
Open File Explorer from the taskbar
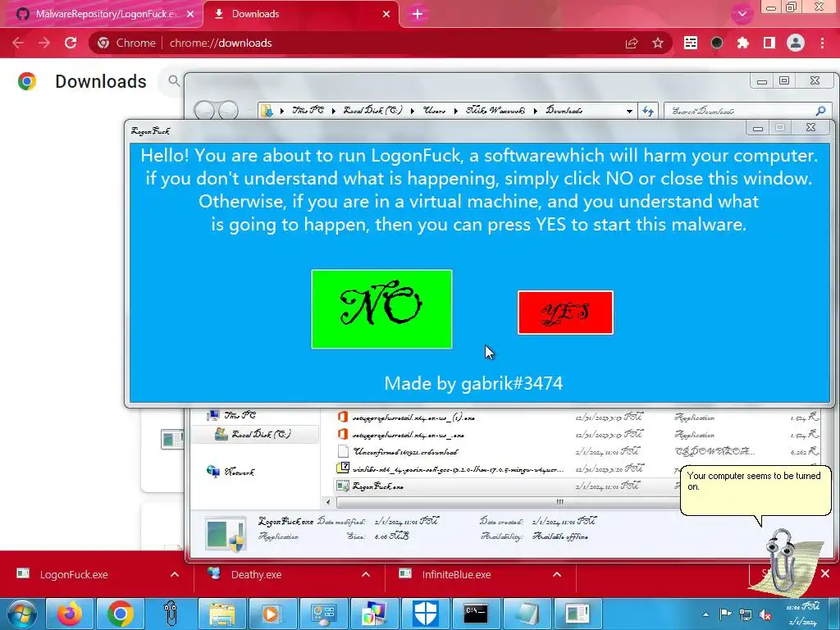point(221,614)
